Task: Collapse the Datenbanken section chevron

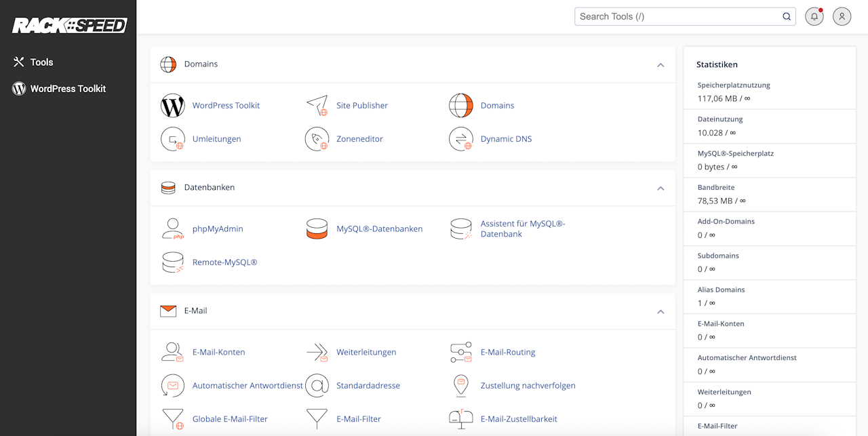Action: coord(660,189)
